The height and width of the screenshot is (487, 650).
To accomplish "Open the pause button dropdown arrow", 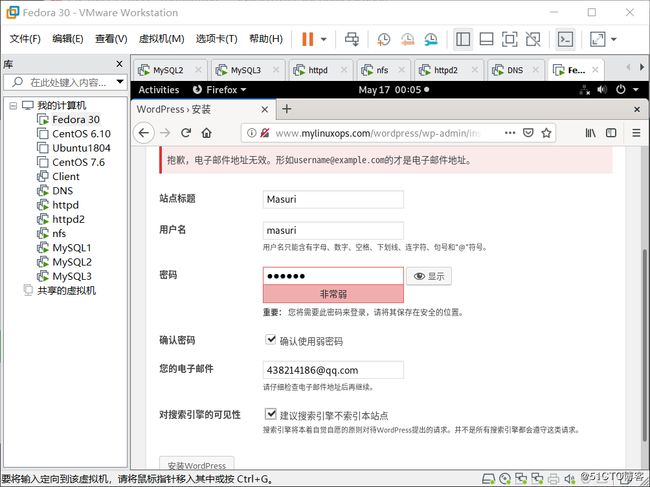I will 324,39.
